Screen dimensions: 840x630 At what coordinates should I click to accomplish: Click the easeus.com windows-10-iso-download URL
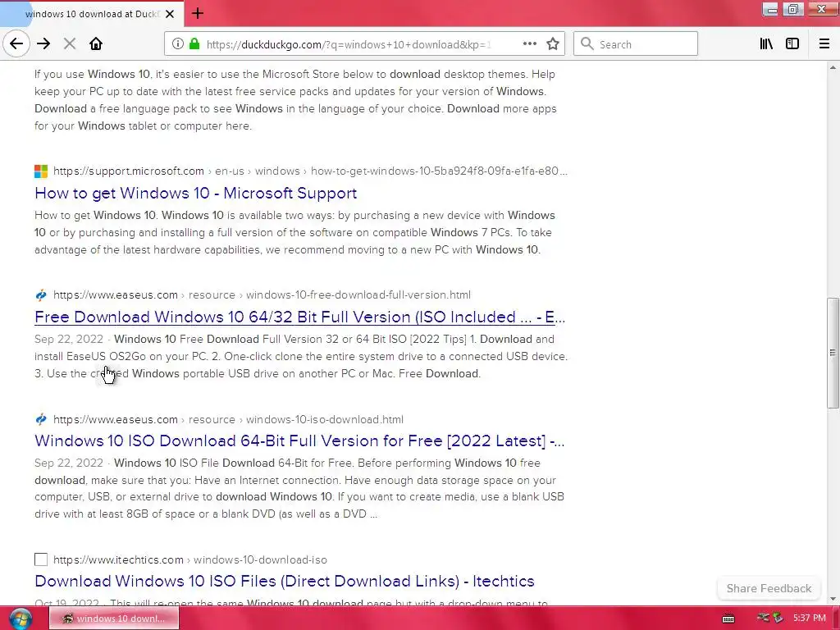228,419
